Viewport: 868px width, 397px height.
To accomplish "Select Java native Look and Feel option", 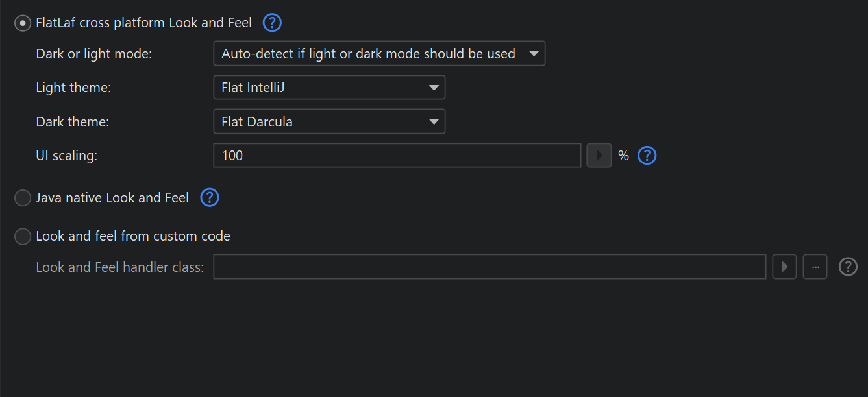I will [x=23, y=198].
